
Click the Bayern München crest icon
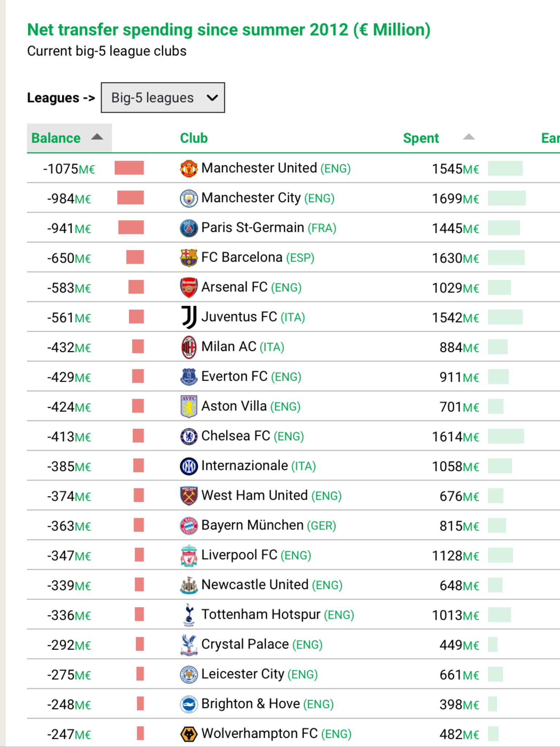pyautogui.click(x=189, y=526)
